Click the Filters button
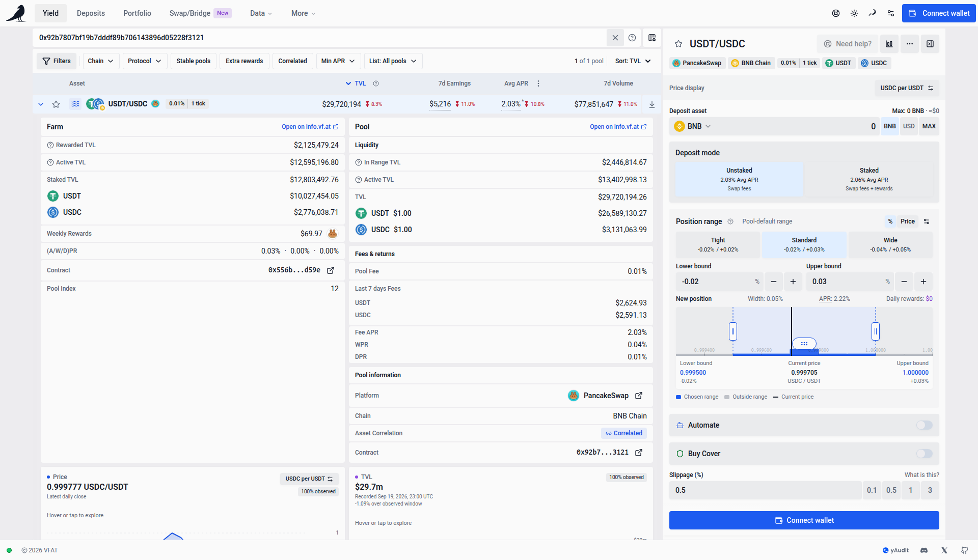The width and height of the screenshot is (978, 560). tap(57, 61)
